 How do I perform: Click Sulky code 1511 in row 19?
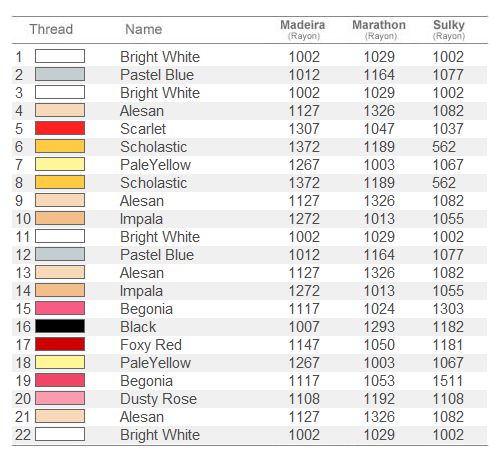(448, 381)
